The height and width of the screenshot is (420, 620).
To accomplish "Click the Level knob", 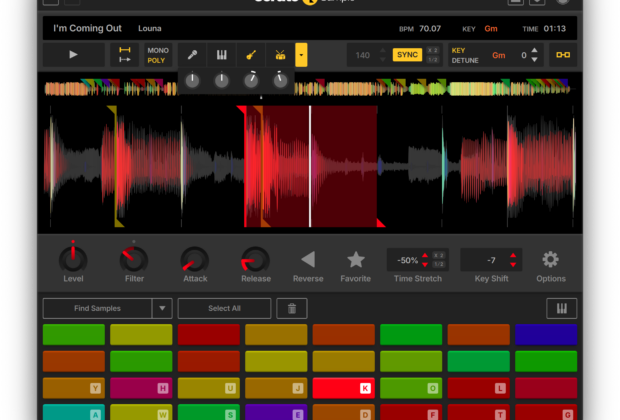I will (73, 259).
